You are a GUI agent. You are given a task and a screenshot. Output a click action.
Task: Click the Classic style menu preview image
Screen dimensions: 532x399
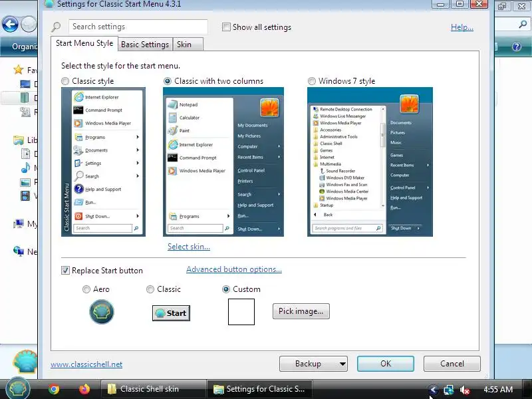(x=104, y=162)
